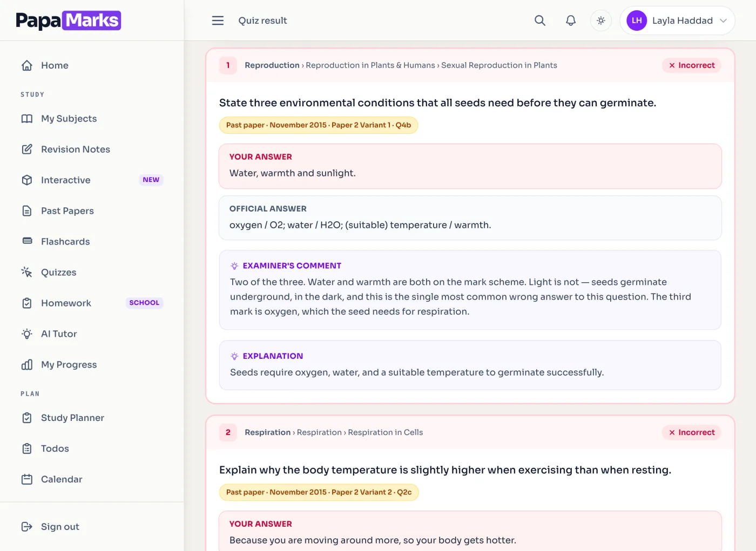This screenshot has width=756, height=551.
Task: Click the PapaMarks logo
Action: tap(69, 21)
